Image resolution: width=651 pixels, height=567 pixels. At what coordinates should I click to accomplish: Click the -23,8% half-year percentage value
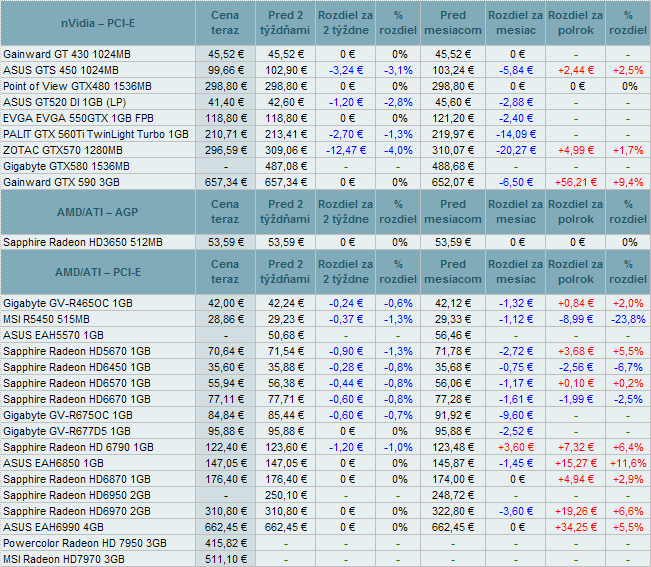click(628, 319)
